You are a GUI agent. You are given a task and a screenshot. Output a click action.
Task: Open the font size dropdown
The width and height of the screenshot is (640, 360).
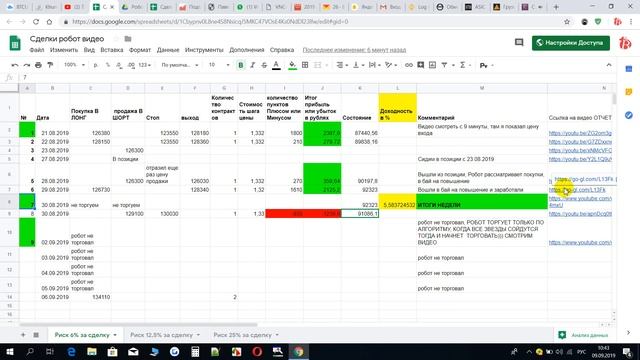[219, 65]
